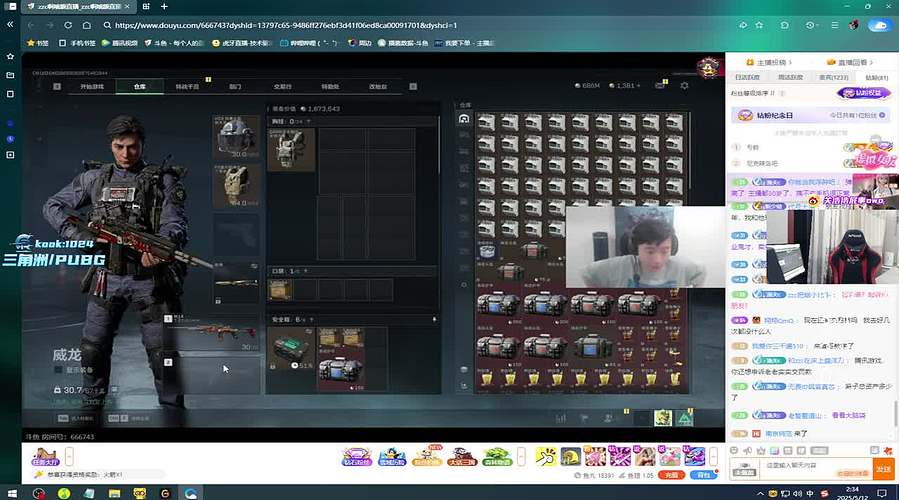The width and height of the screenshot is (899, 500).
Task: Open the 部门 game tab
Action: [235, 87]
